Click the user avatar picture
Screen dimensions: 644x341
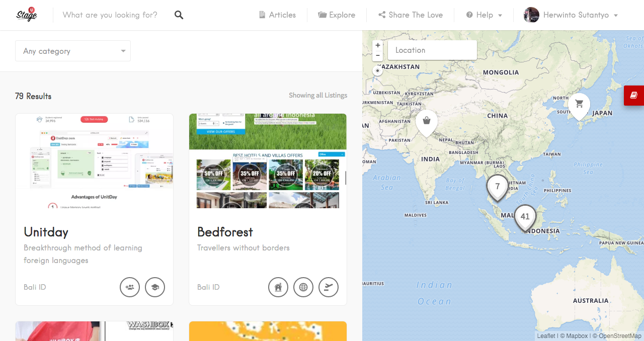pos(531,15)
